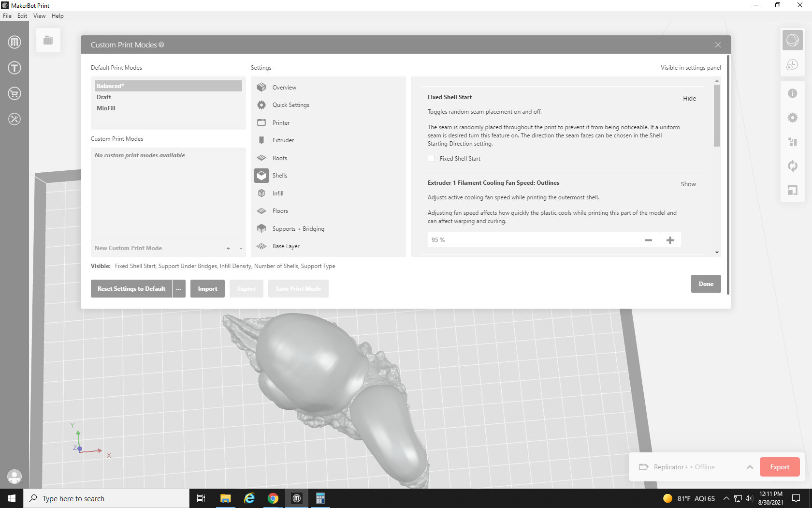Open the tools wrench sidebar icon
The image size is (812, 508).
tap(14, 119)
